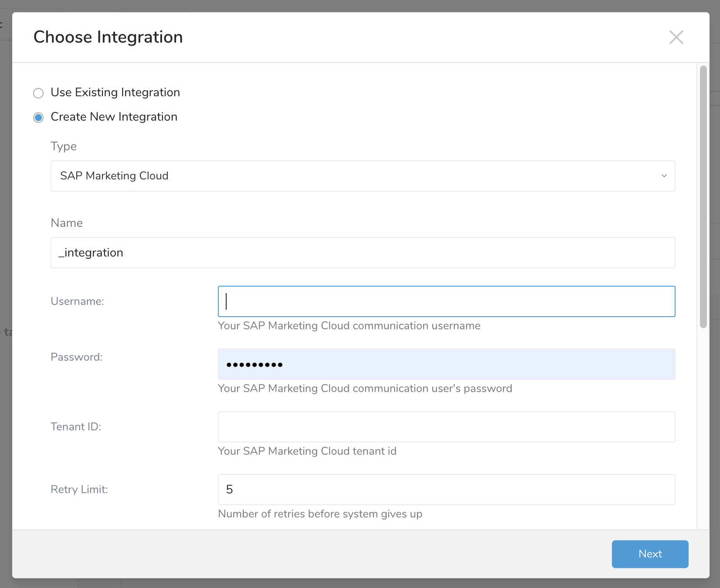Click into the Name field containing _integration

click(363, 253)
